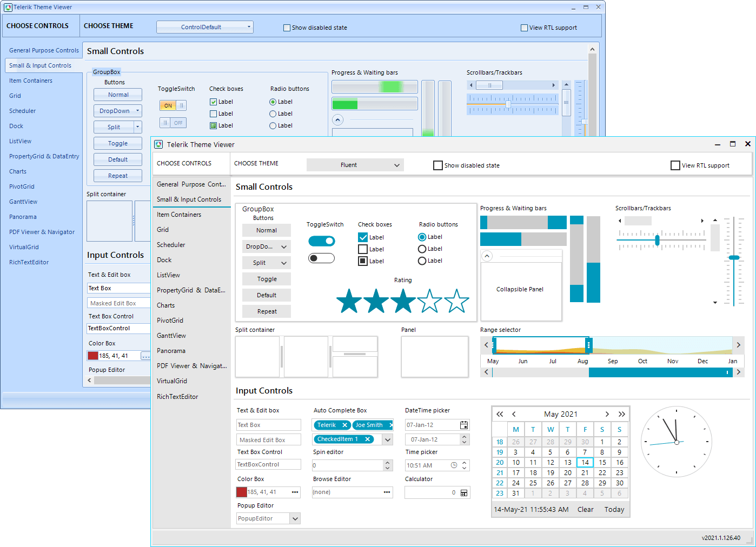Click right arrow on ControlDefault horizontal scrollbar
Screen dimensions: 756x547
(553, 85)
